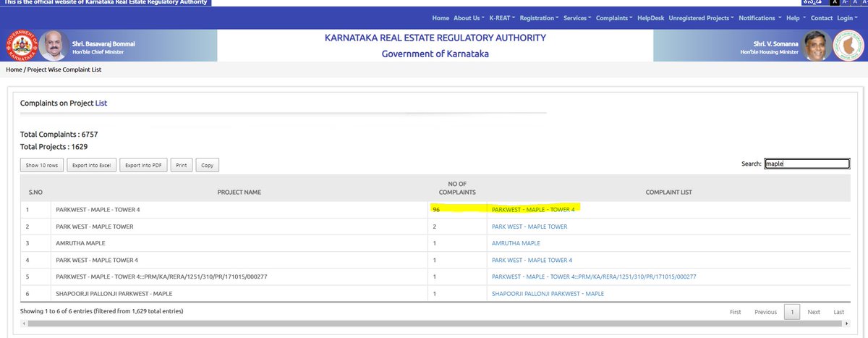Click Export Into PDF button
868x338 pixels.
(x=143, y=165)
